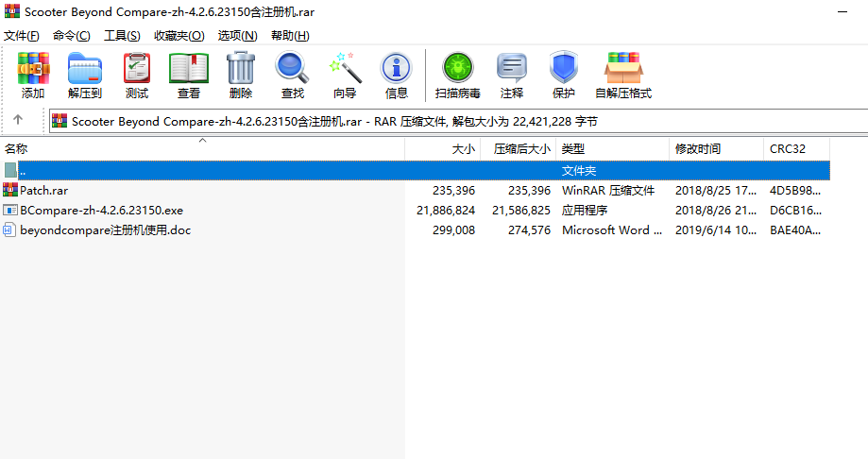Viewport: 868px width, 459px height.
Task: Open the 注释 (Comment) icon
Action: [x=512, y=69]
